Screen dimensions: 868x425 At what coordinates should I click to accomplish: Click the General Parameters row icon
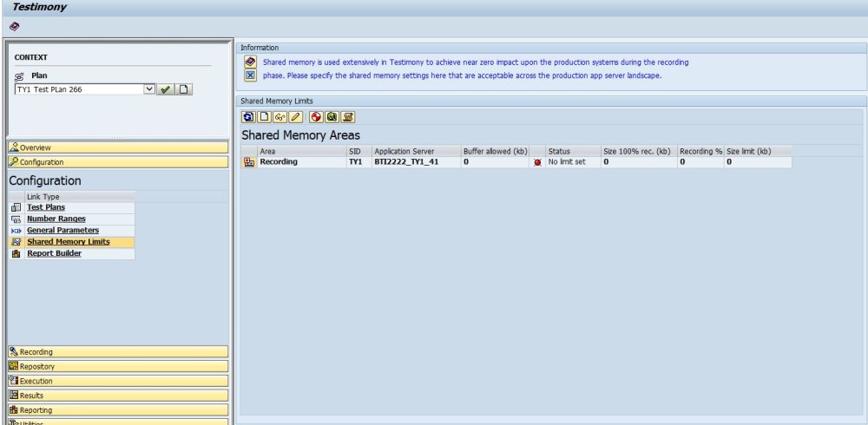[x=16, y=230]
